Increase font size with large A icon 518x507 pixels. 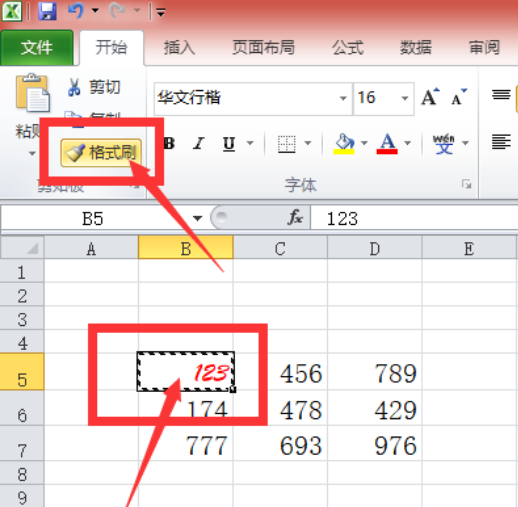point(430,97)
